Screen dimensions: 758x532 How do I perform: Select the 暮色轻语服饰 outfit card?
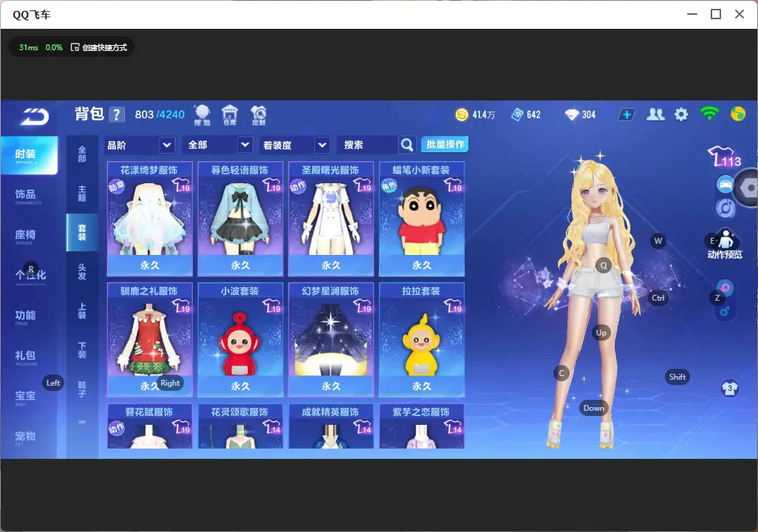point(240,219)
